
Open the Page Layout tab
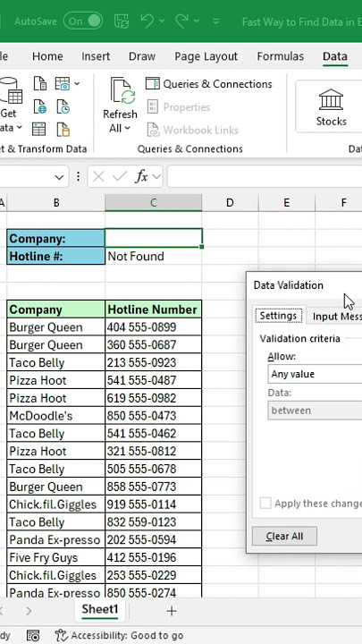pos(206,56)
